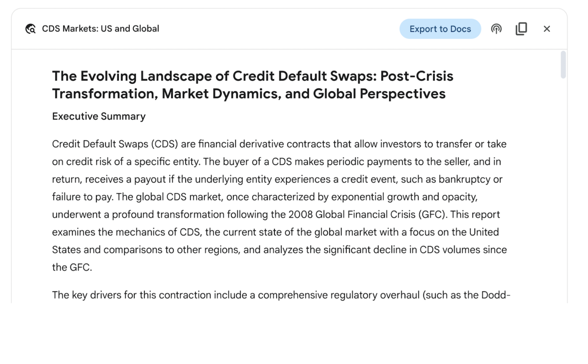Click the scrollbar track below the thumb
This screenshot has height=364, width=588.
click(563, 191)
